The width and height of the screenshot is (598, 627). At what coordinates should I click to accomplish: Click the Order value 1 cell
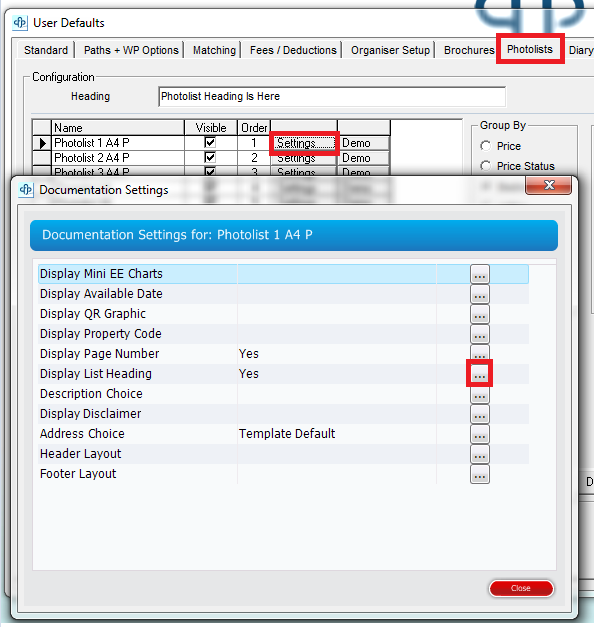254,143
